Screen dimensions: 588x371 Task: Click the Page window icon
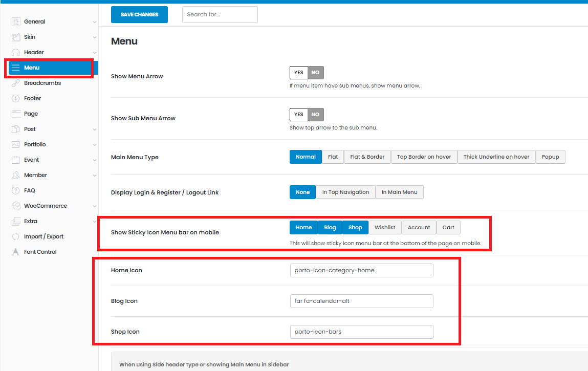click(16, 114)
